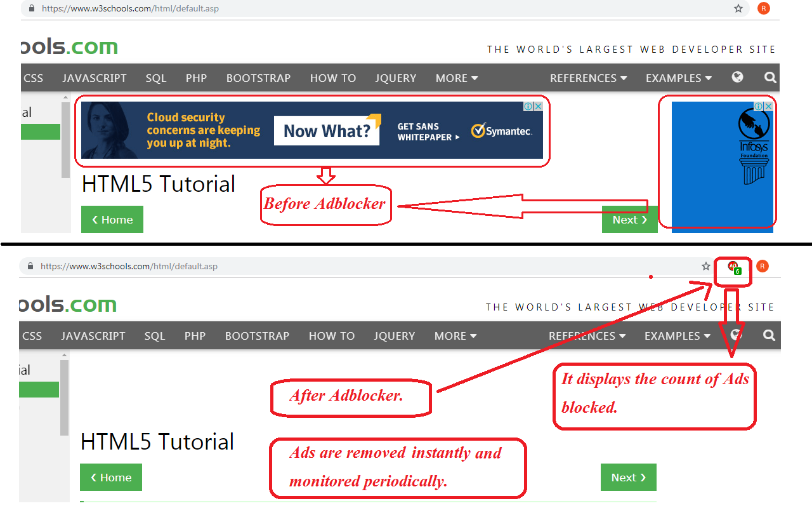Click the sidebar scroll-up arrow in the before-adblocker window
This screenshot has height=508, width=812.
pyautogui.click(x=65, y=98)
